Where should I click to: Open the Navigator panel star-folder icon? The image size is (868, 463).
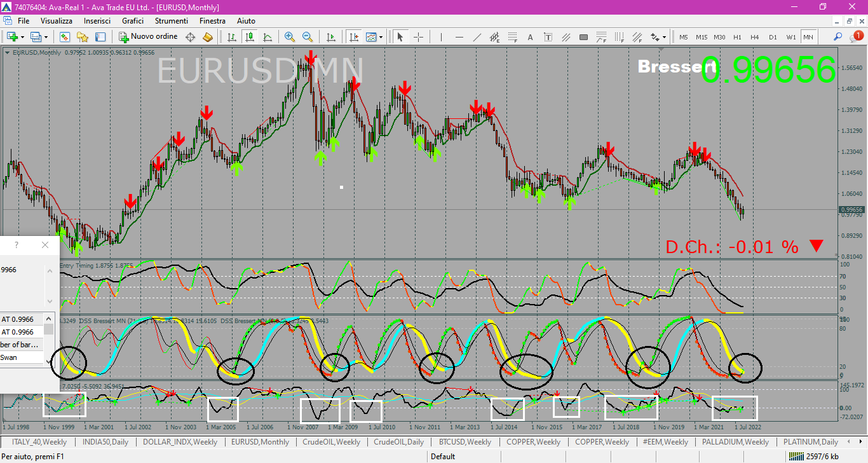pos(83,37)
